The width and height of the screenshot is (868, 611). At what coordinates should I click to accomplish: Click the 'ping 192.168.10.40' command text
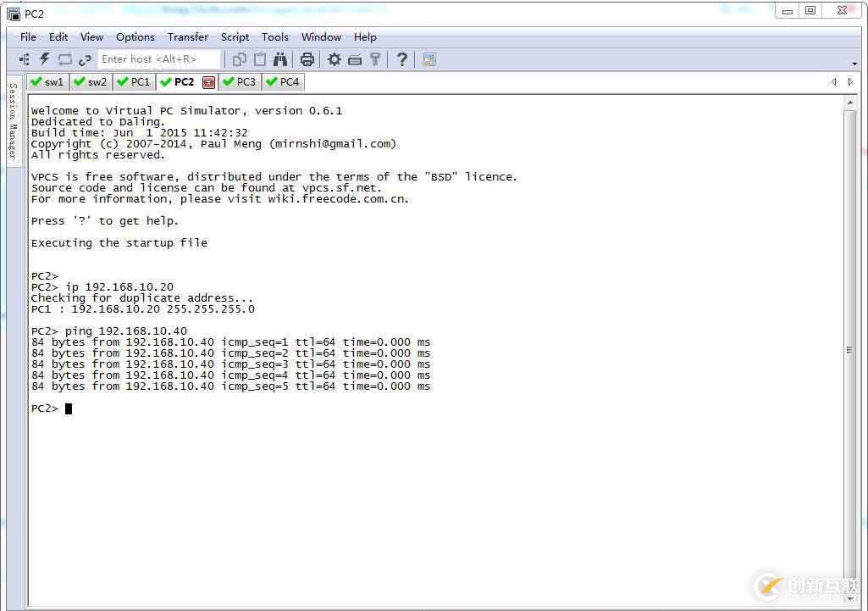click(126, 331)
